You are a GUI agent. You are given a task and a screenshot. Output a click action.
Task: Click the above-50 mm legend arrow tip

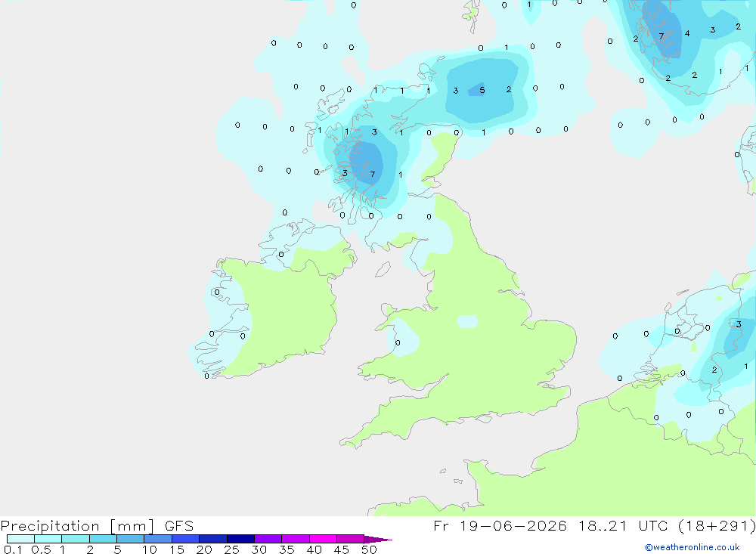[x=379, y=540]
